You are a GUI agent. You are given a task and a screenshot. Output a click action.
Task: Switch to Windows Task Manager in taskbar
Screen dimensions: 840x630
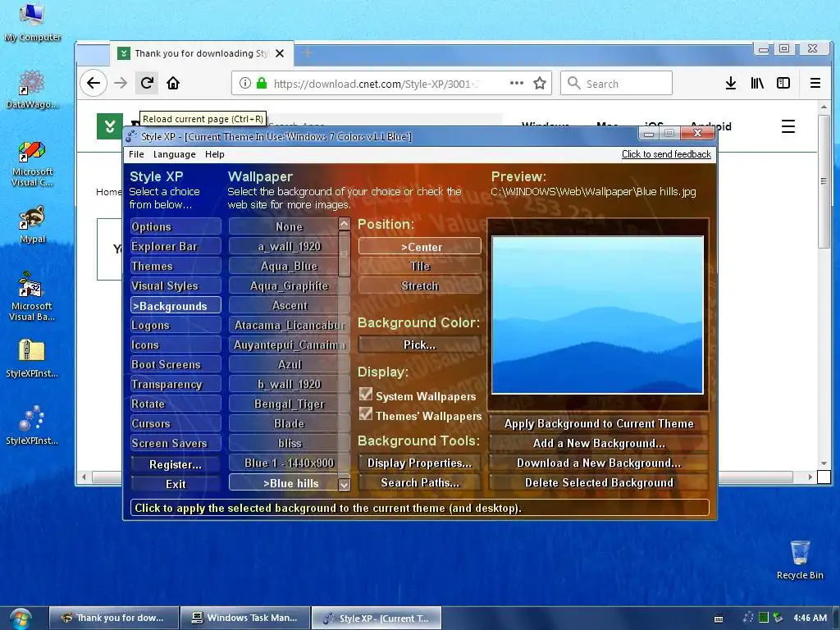(x=245, y=618)
